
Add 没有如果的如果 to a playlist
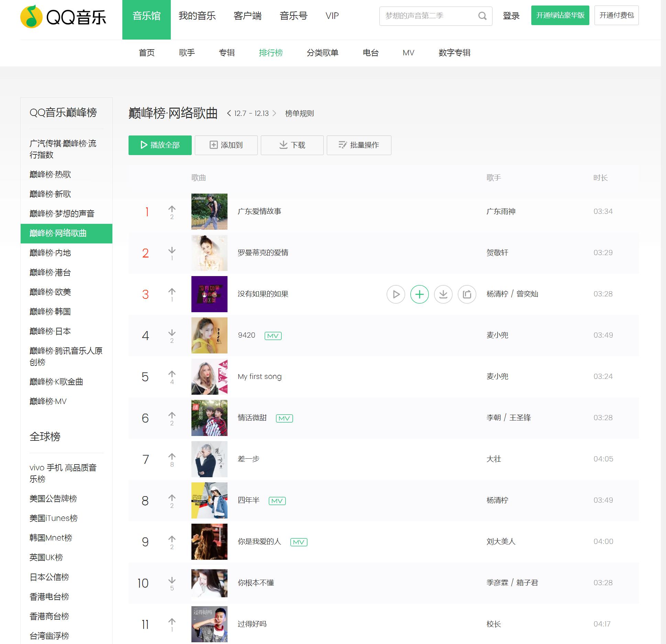pos(420,294)
